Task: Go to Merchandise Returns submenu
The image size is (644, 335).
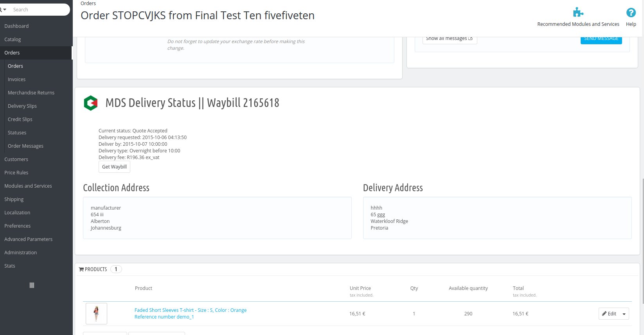Action: click(x=31, y=93)
